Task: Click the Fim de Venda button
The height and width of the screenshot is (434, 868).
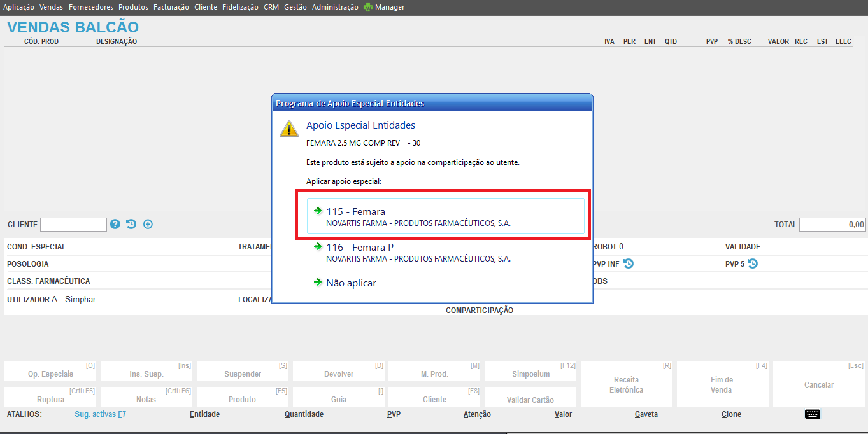Action: (722, 384)
